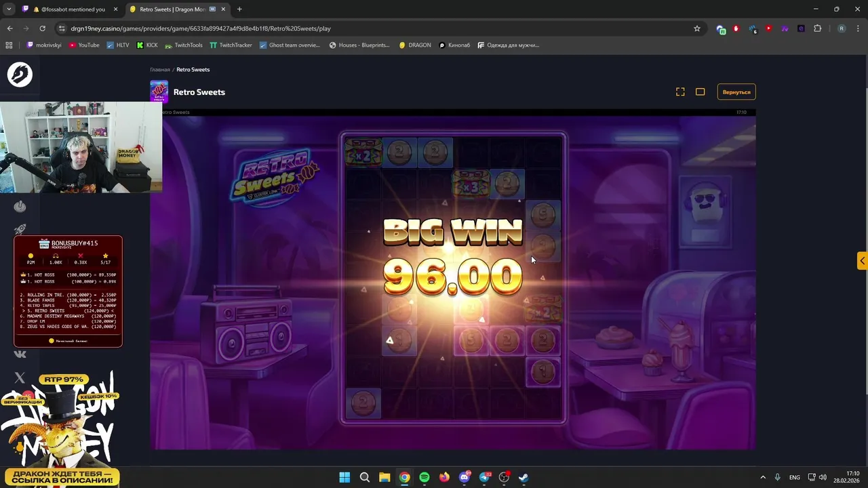
Task: Open the HLTV bookmark
Action: point(117,45)
